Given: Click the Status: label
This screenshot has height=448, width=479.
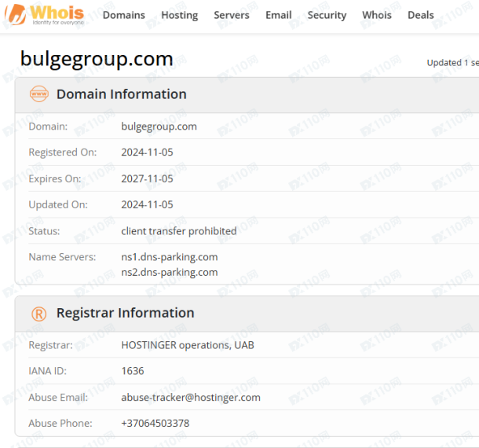Looking at the screenshot, I should pos(44,231).
